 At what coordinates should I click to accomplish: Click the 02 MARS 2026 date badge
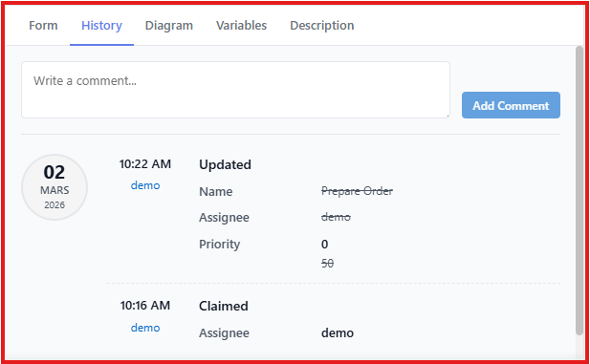click(55, 187)
